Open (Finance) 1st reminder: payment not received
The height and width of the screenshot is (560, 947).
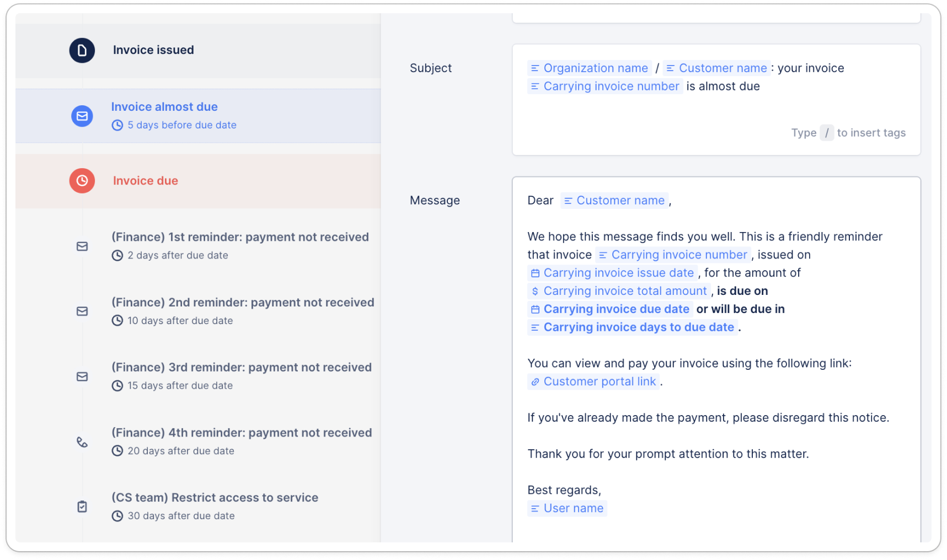point(240,237)
